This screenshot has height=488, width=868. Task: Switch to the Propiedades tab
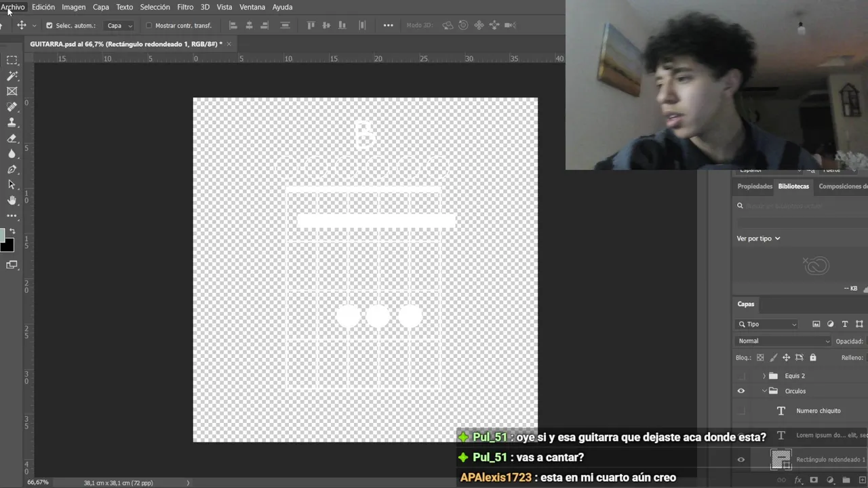click(755, 186)
